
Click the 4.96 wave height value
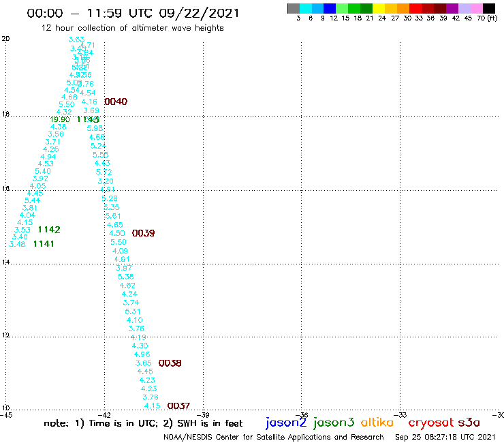pos(142,354)
